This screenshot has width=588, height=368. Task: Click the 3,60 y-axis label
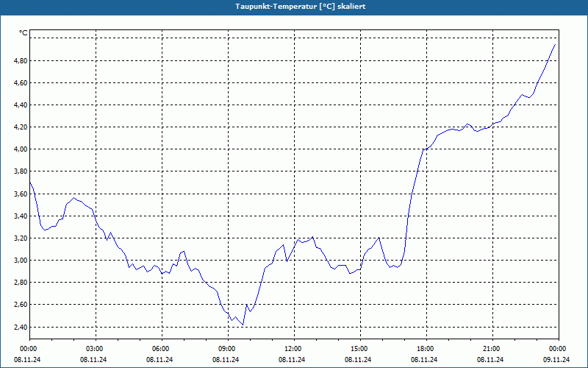click(x=21, y=194)
